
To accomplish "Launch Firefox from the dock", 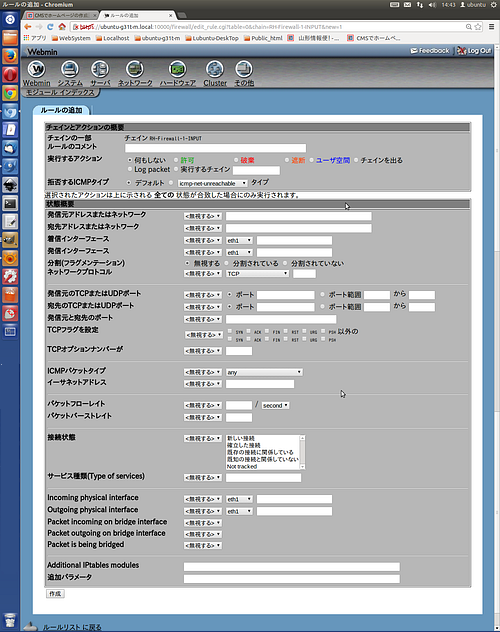I will [x=10, y=56].
